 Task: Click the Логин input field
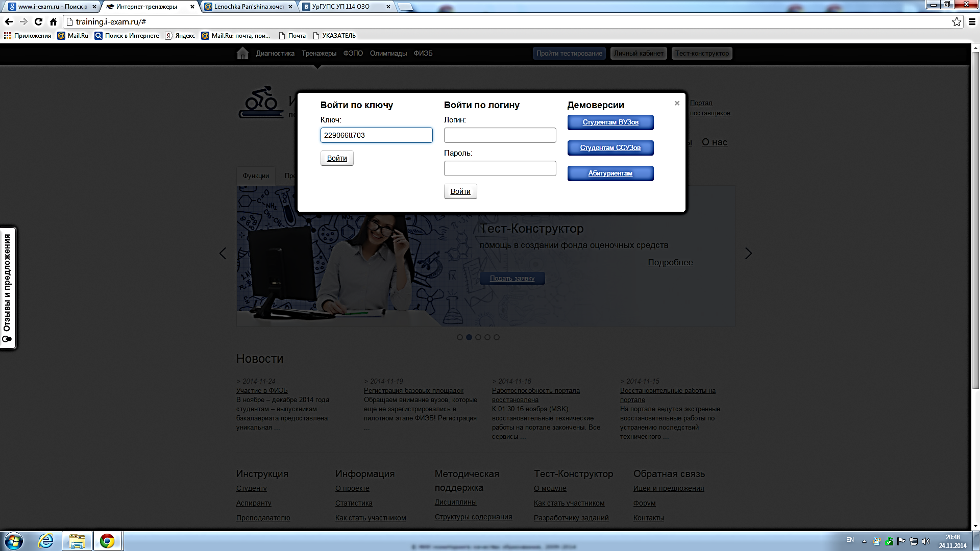tap(500, 135)
